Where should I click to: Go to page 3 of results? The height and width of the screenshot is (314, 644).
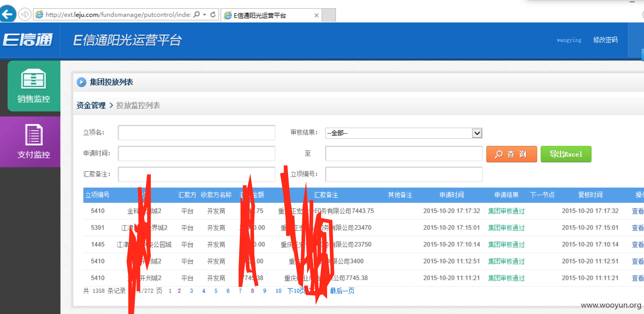coord(192,291)
